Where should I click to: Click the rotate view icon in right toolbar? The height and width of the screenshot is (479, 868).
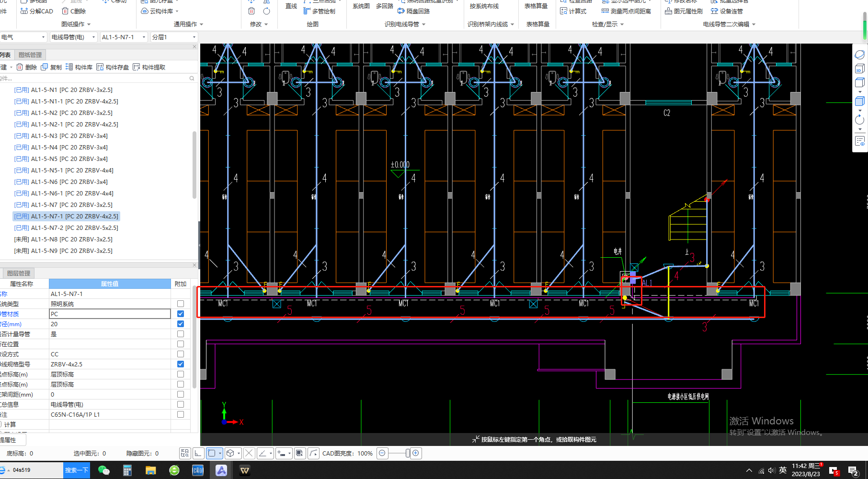tap(860, 119)
